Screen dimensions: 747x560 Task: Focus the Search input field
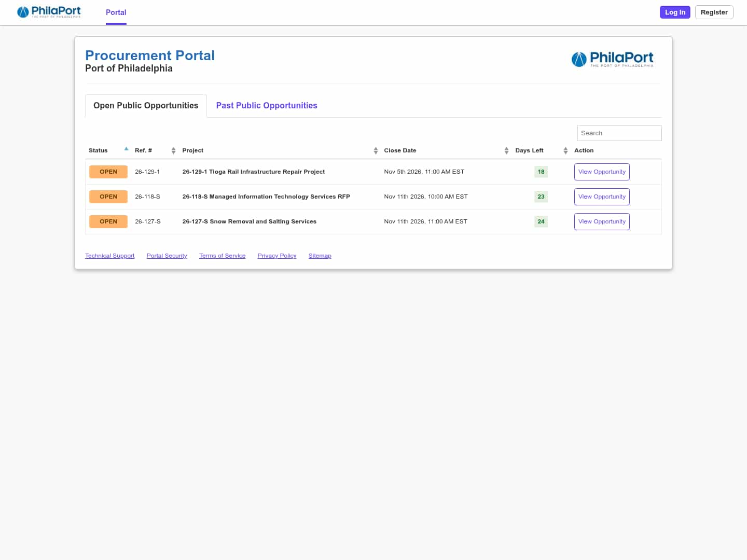(619, 133)
